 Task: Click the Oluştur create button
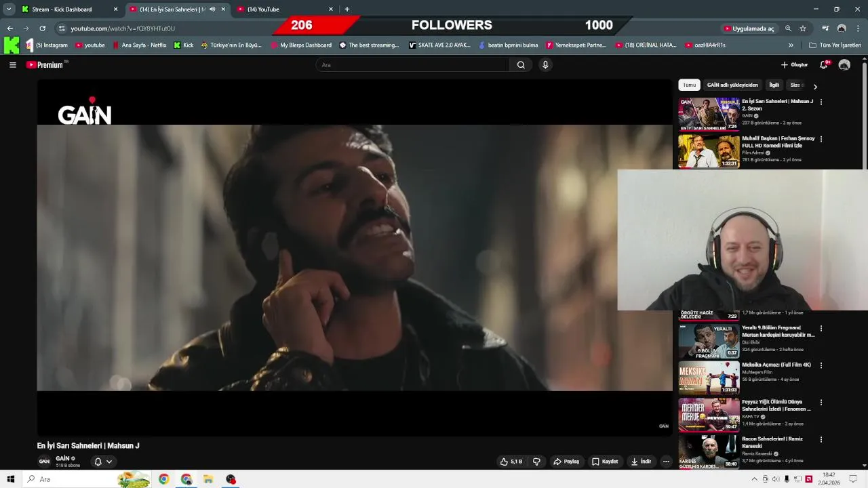click(794, 65)
